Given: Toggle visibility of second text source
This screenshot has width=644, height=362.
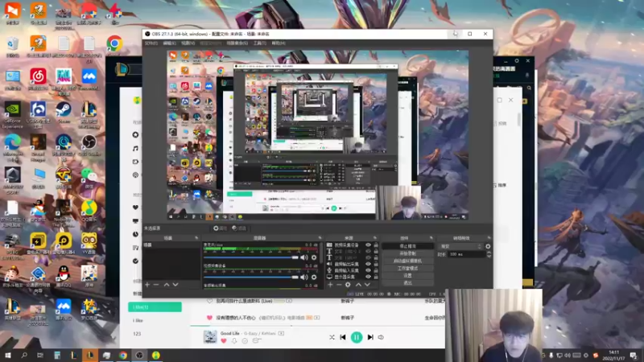Looking at the screenshot, I should pos(368,257).
